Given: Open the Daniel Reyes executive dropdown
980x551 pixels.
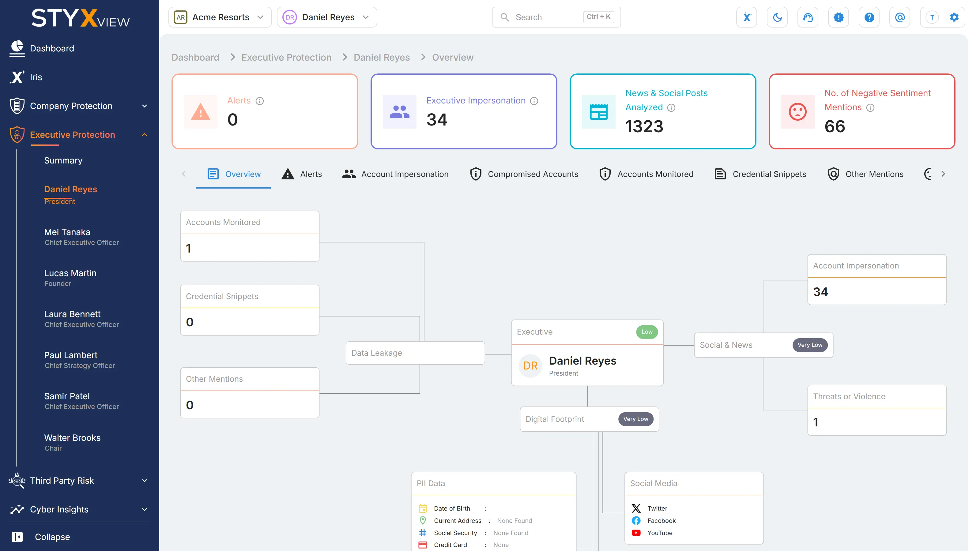Looking at the screenshot, I should 327,17.
